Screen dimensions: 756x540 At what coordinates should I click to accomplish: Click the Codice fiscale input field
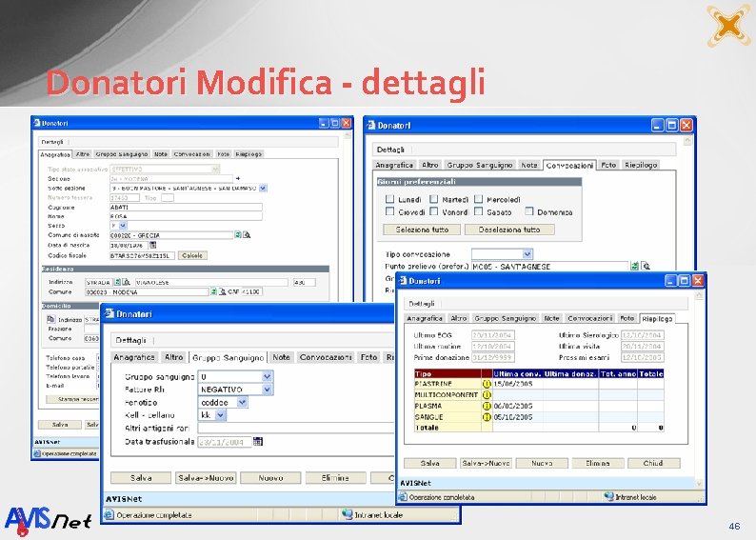pyautogui.click(x=142, y=255)
